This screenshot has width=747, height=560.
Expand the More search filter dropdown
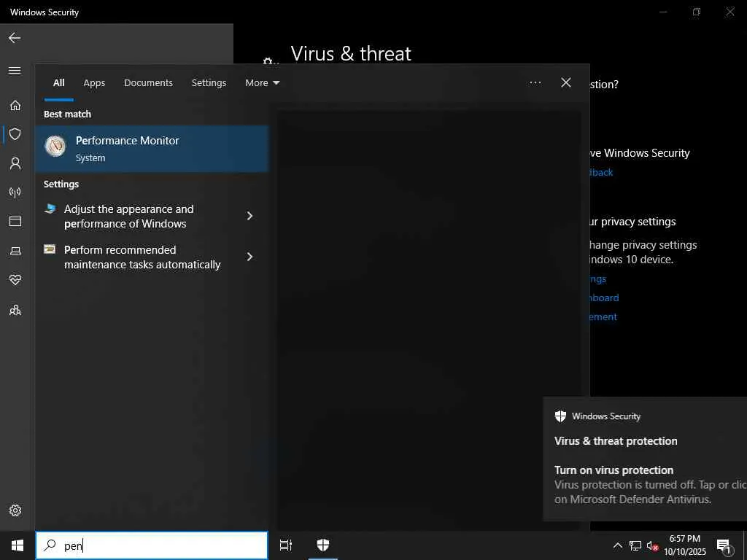click(x=263, y=83)
